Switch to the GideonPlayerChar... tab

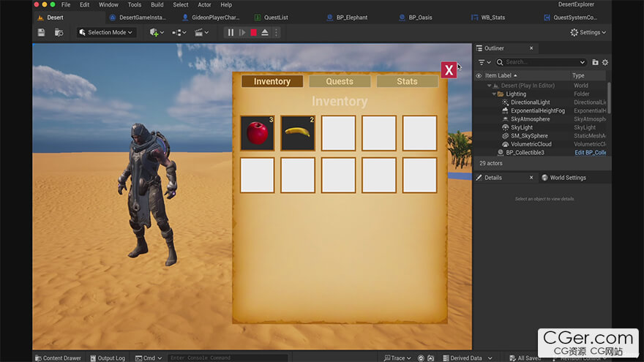coord(211,18)
